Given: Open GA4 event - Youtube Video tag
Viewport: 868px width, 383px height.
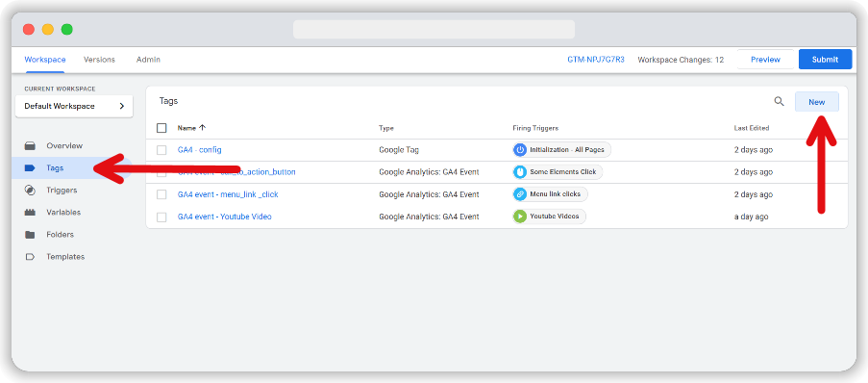Looking at the screenshot, I should click(224, 217).
